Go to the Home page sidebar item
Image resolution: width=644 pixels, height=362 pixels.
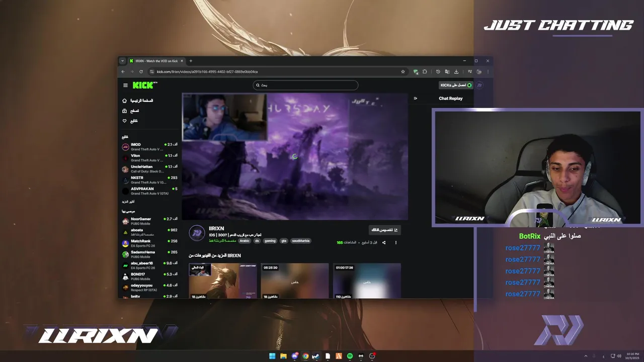click(x=138, y=101)
